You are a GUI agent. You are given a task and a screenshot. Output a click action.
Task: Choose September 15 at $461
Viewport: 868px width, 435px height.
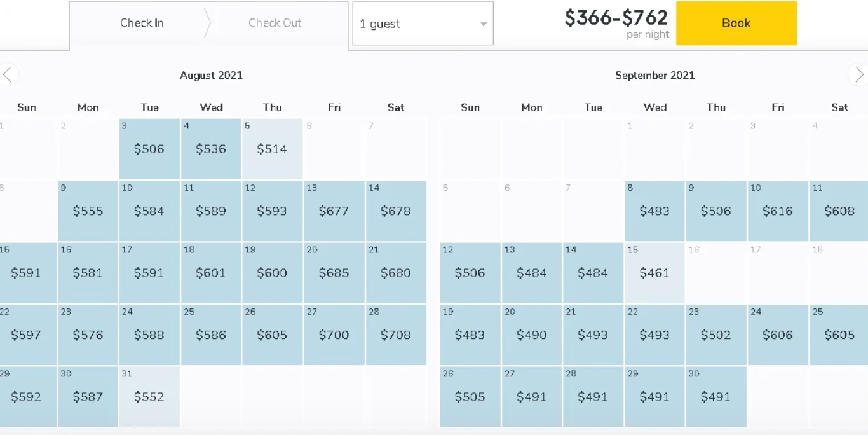[x=654, y=273]
